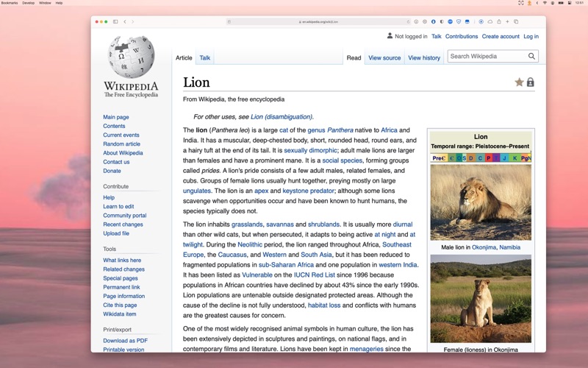
Task: Reload the page with the address bar icon
Action: [409, 22]
